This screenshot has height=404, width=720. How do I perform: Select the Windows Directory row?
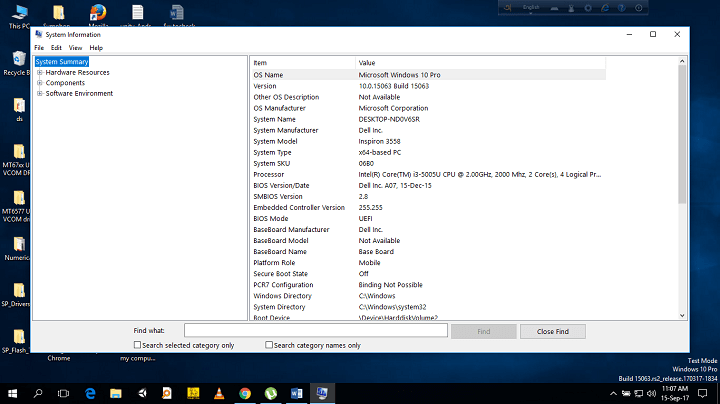(x=428, y=296)
